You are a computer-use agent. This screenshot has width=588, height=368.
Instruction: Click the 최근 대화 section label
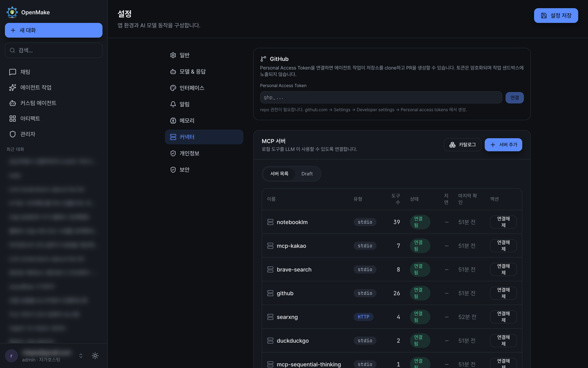point(15,149)
